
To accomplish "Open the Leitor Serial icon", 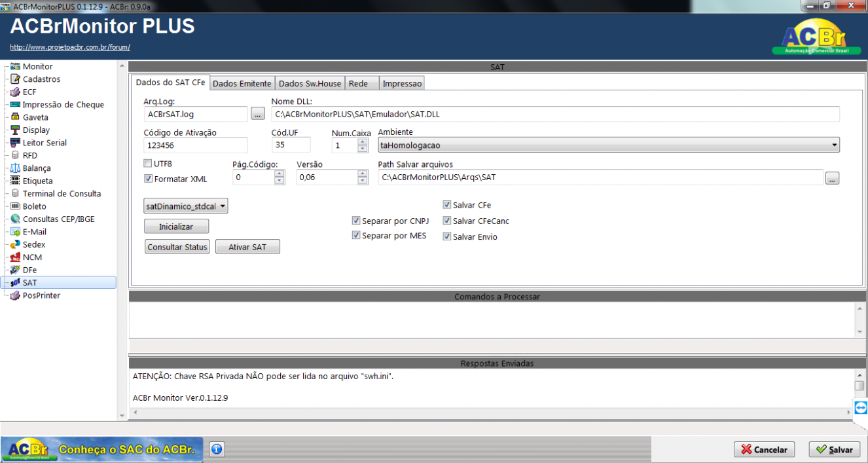I will click(x=15, y=143).
